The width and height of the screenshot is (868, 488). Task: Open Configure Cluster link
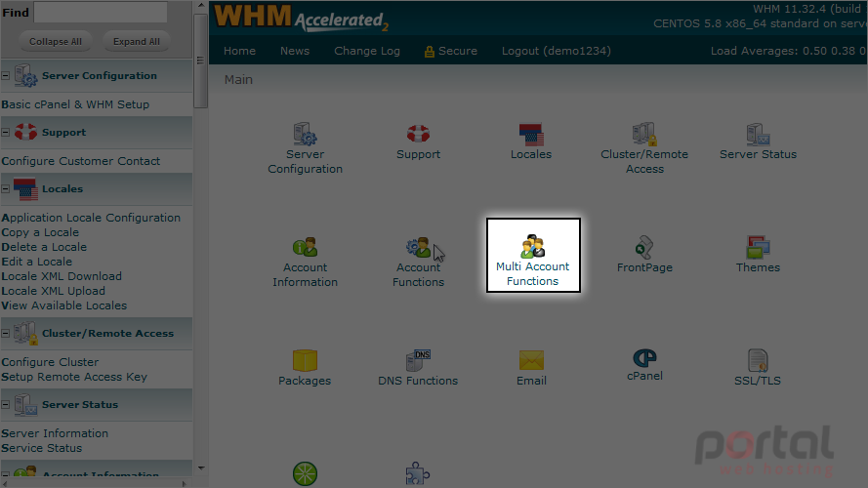point(50,362)
